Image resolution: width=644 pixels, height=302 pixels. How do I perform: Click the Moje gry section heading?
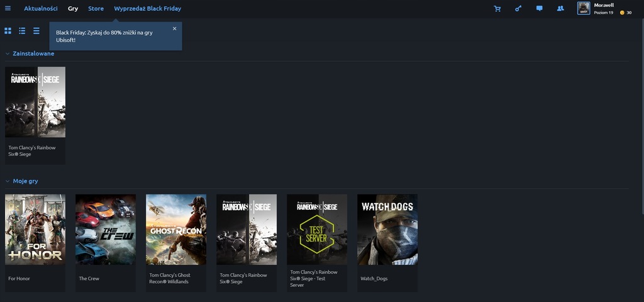pos(25,181)
